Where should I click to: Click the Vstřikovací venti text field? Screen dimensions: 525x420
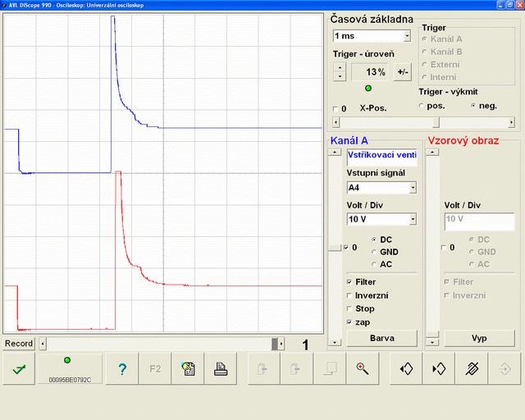381,155
